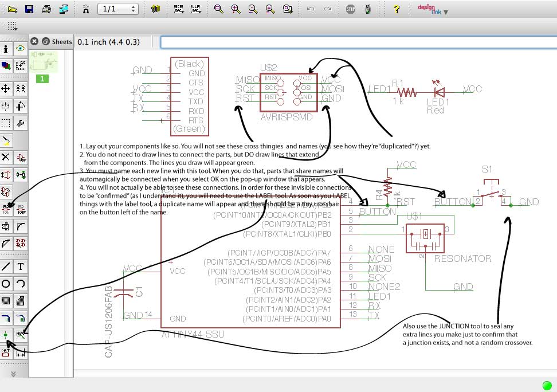Open a file with the folder icon
The height and width of the screenshot is (392, 557).
tap(12, 9)
